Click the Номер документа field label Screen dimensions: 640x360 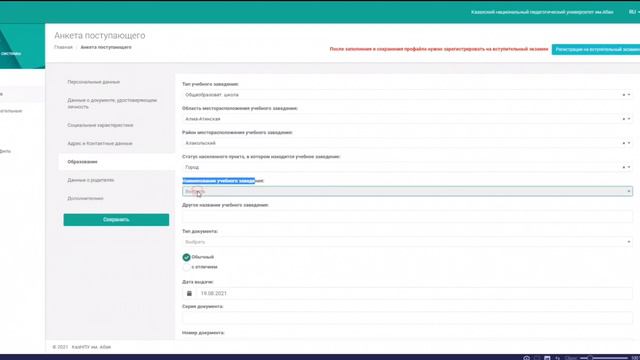[x=203, y=333]
